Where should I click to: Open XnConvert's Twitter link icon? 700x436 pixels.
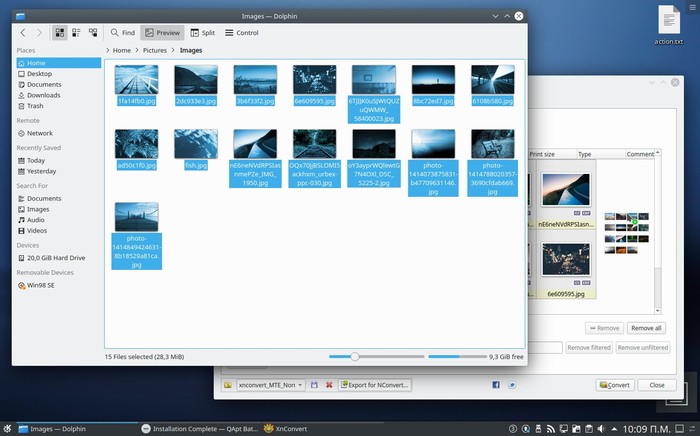(512, 385)
